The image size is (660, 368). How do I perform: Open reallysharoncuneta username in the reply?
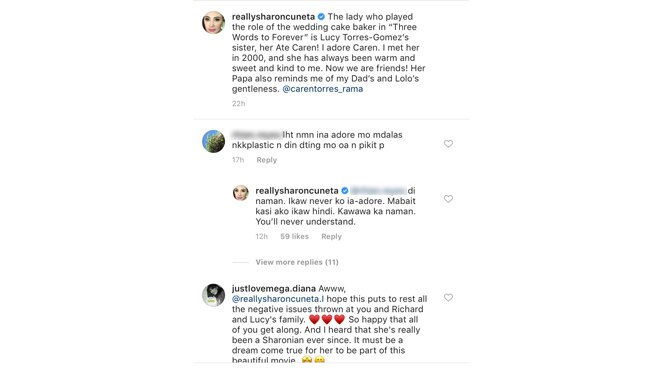[x=297, y=191]
